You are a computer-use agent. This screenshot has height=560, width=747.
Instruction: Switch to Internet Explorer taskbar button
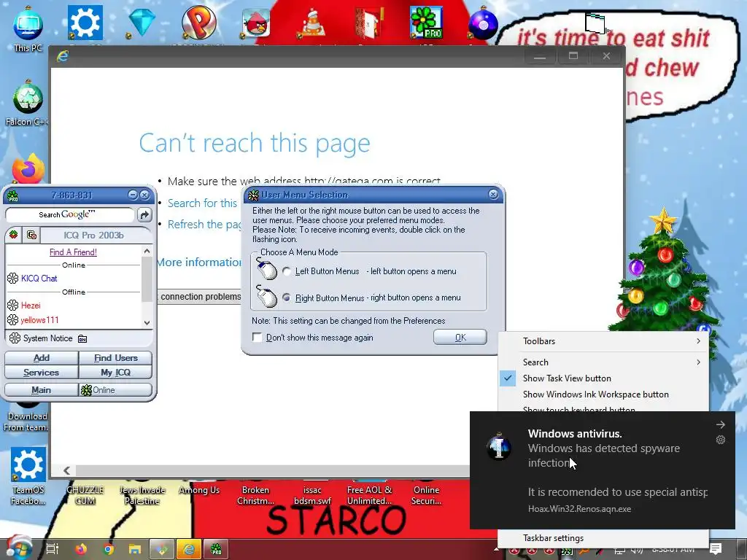(x=189, y=549)
